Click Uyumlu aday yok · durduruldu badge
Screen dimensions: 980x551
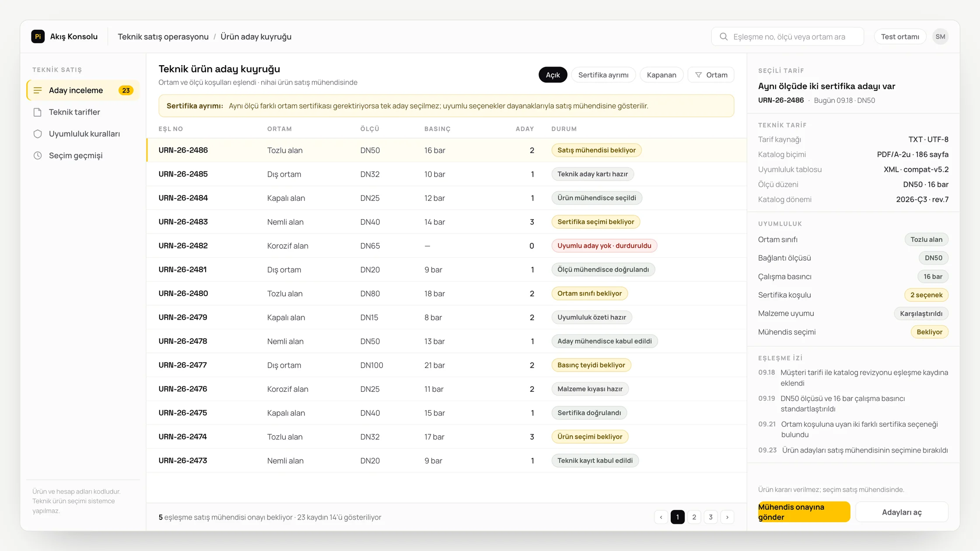[604, 246]
